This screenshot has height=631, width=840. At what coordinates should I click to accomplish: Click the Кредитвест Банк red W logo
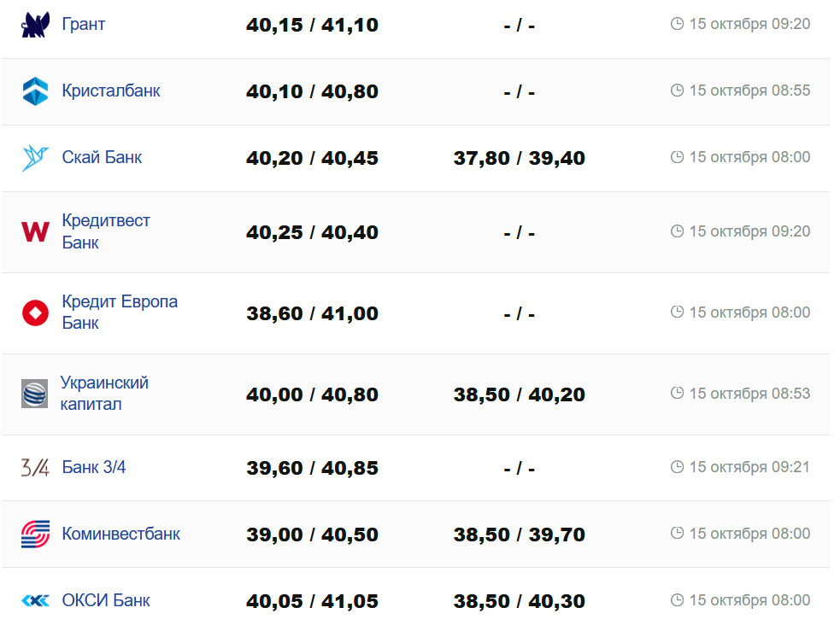click(35, 231)
